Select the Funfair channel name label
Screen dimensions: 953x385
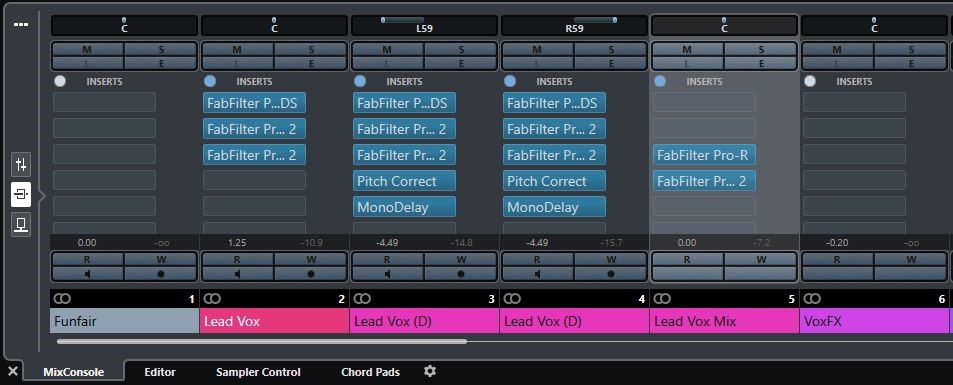[125, 321]
